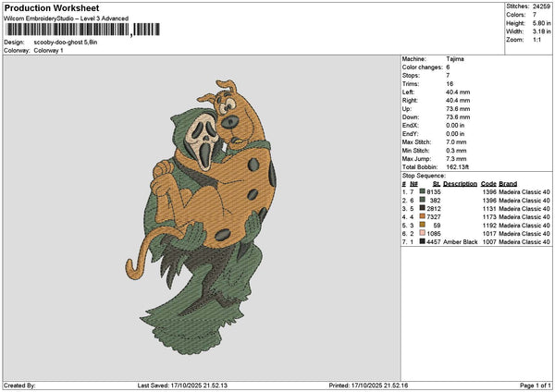Click the Created By label
The image size is (555, 392).
pyautogui.click(x=19, y=386)
